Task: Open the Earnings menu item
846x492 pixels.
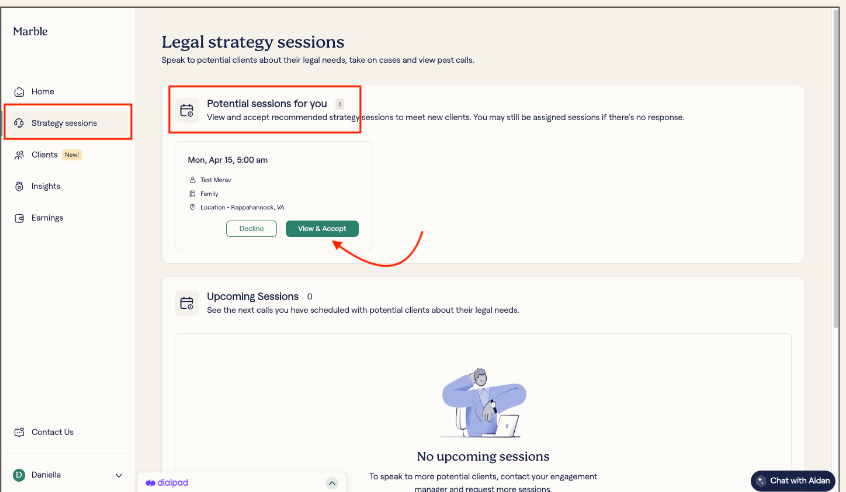Action: (x=47, y=218)
